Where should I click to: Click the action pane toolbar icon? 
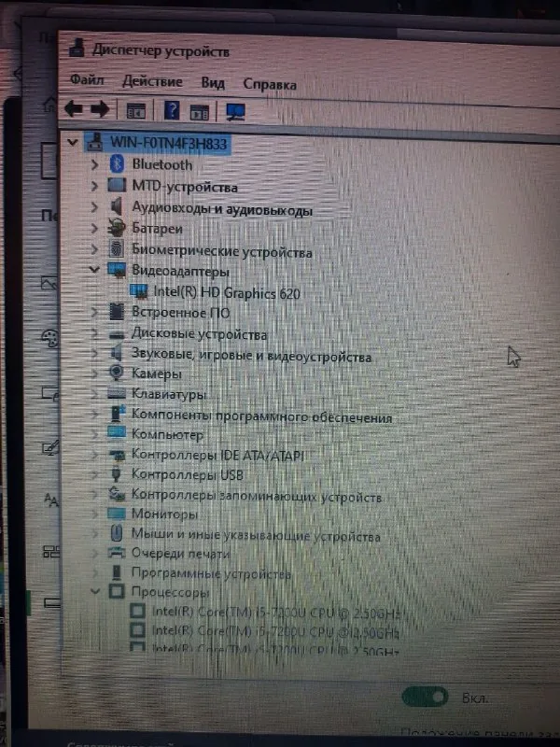point(199,112)
